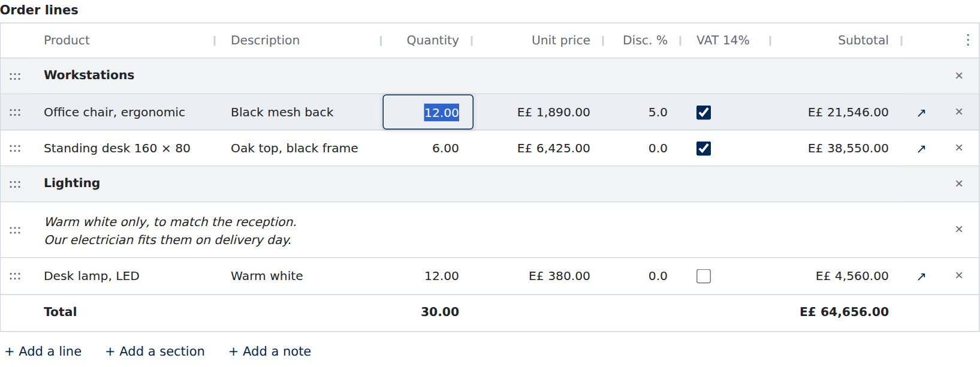
Task: Select Desk lamp, LED product name
Action: (x=92, y=276)
